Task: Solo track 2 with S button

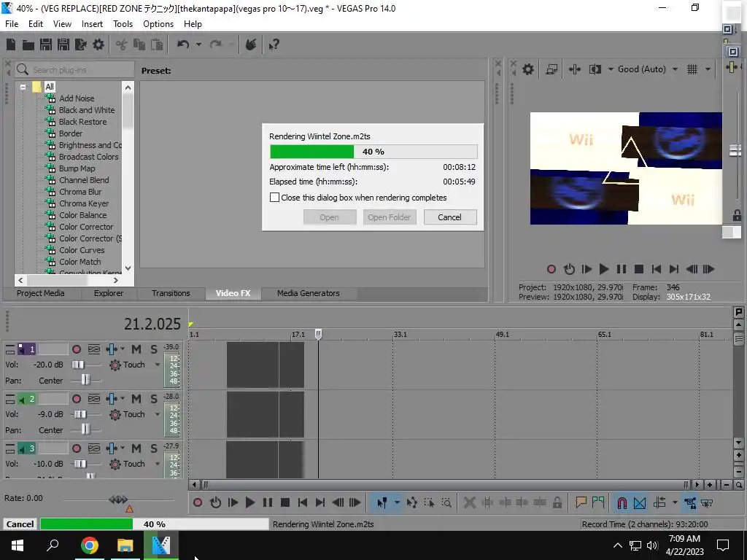Action: tap(154, 399)
